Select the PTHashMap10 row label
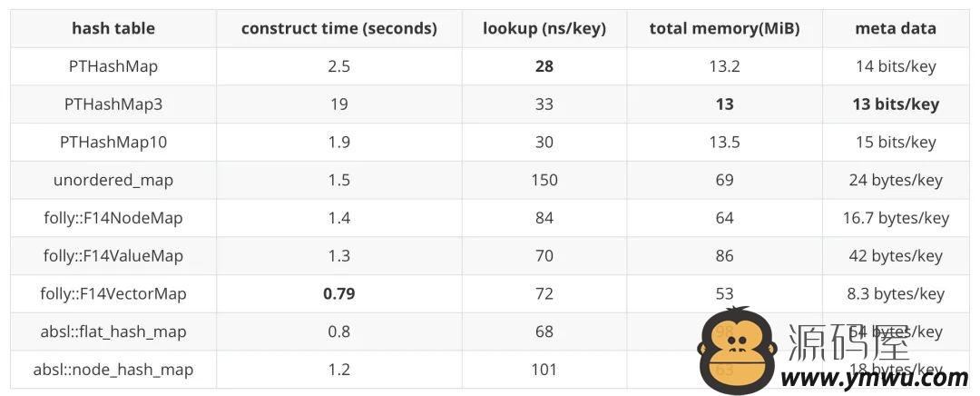The width and height of the screenshot is (980, 396). tap(113, 142)
